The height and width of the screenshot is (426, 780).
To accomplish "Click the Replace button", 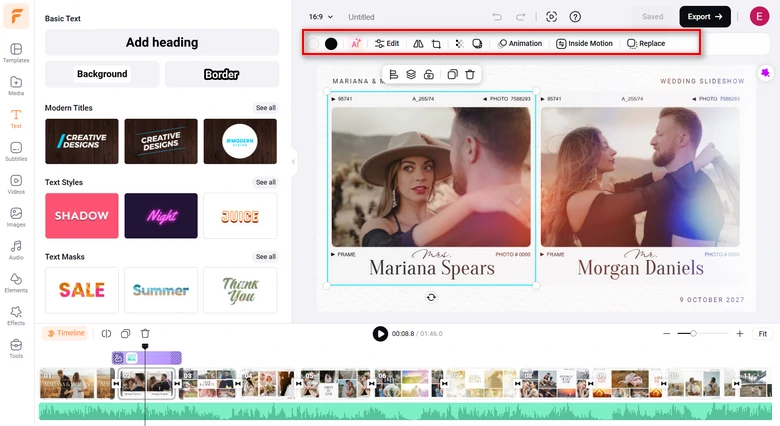I will point(646,43).
